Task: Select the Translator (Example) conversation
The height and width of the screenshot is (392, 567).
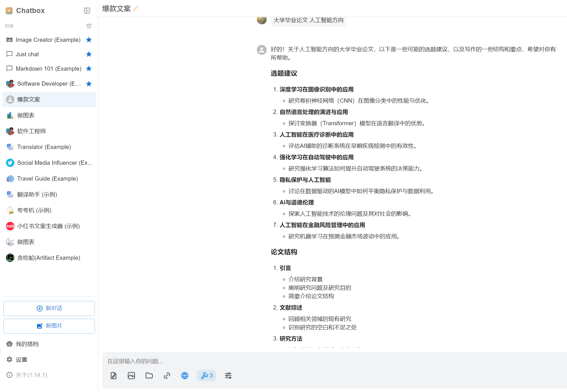Action: pos(44,147)
